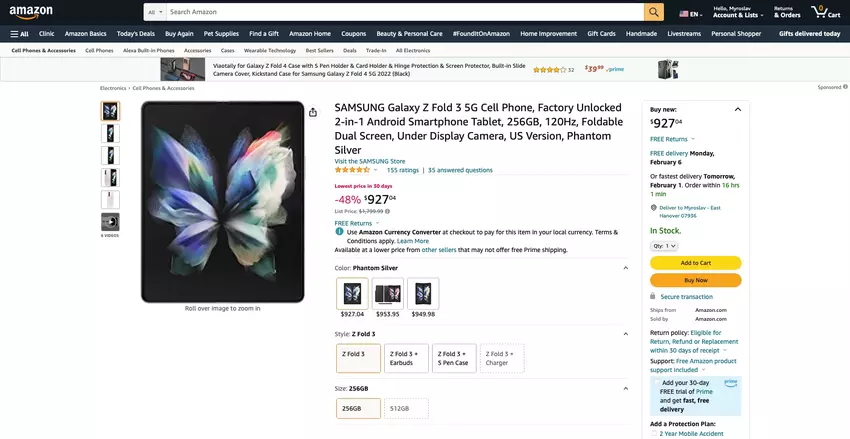Collapse the Buy new section
This screenshot has width=850, height=439.
point(738,108)
